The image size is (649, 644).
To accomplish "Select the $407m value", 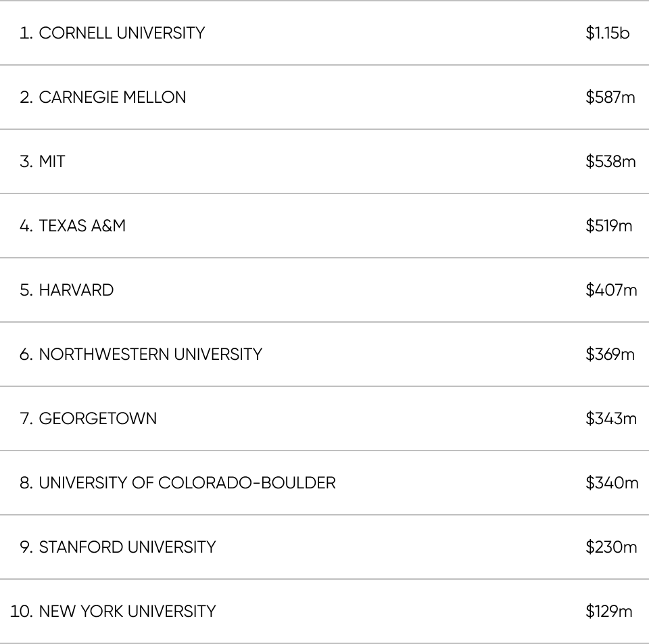I will tap(611, 290).
